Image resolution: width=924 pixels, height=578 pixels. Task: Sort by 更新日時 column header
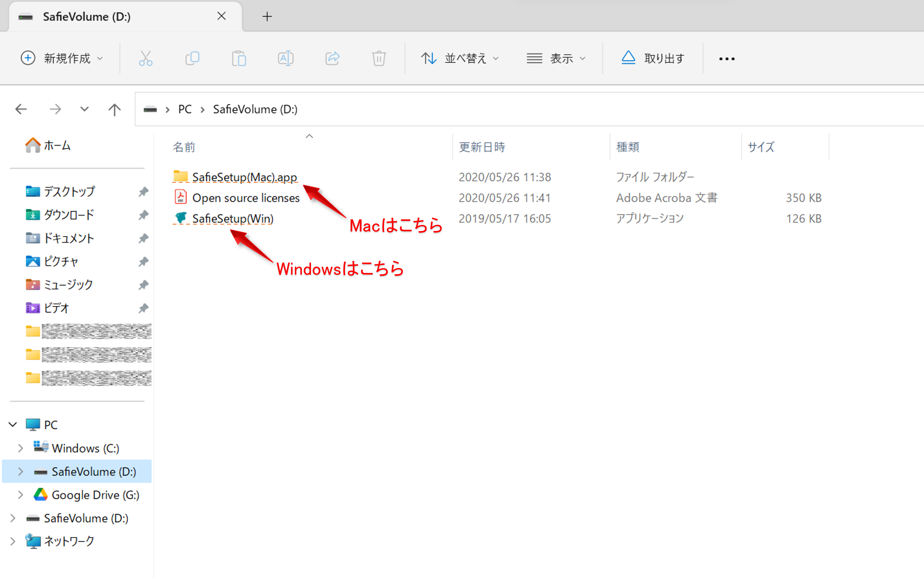coord(482,147)
